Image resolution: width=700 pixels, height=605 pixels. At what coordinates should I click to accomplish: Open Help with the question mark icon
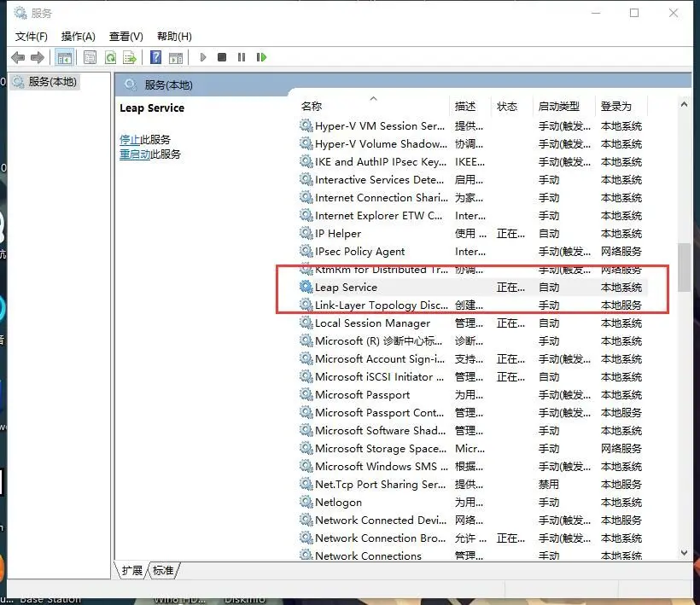(x=155, y=57)
